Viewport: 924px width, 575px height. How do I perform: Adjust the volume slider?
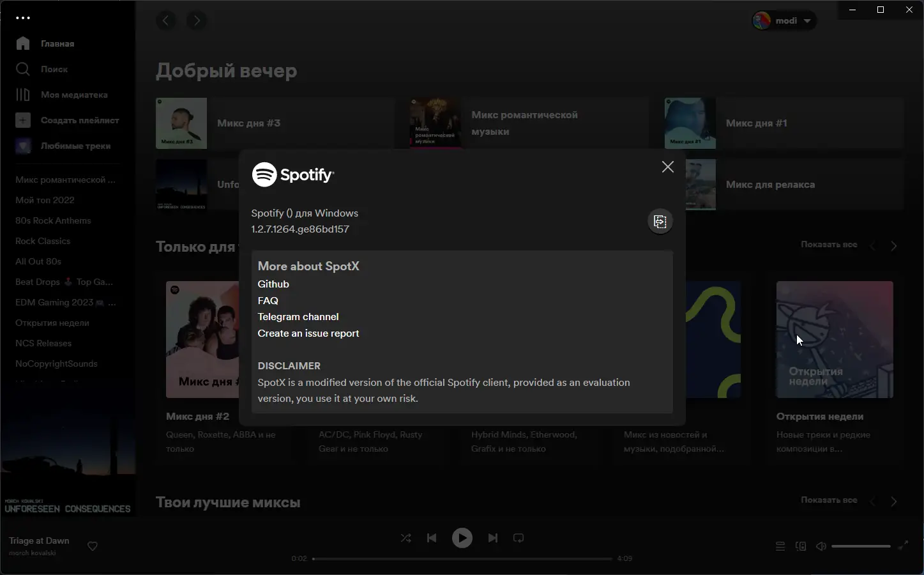tap(861, 546)
